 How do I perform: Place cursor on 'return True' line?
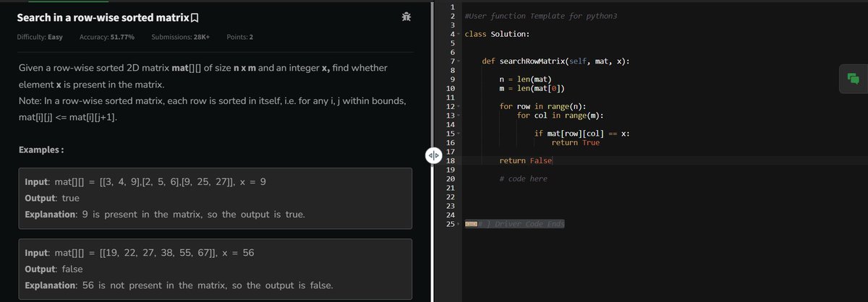click(x=576, y=142)
